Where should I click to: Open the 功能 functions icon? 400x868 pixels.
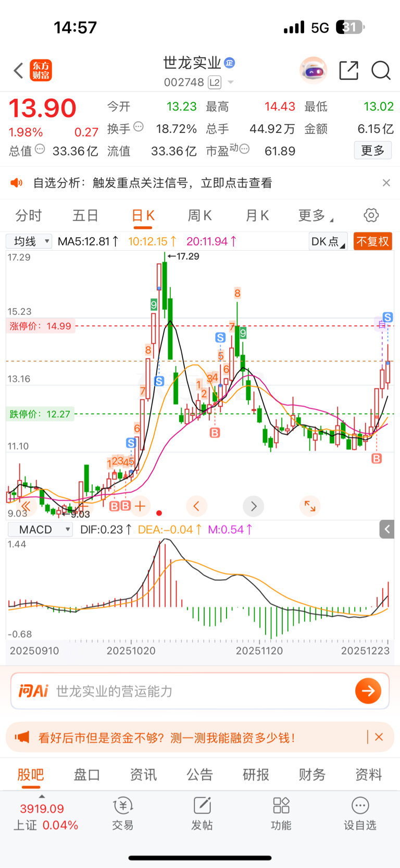click(281, 814)
